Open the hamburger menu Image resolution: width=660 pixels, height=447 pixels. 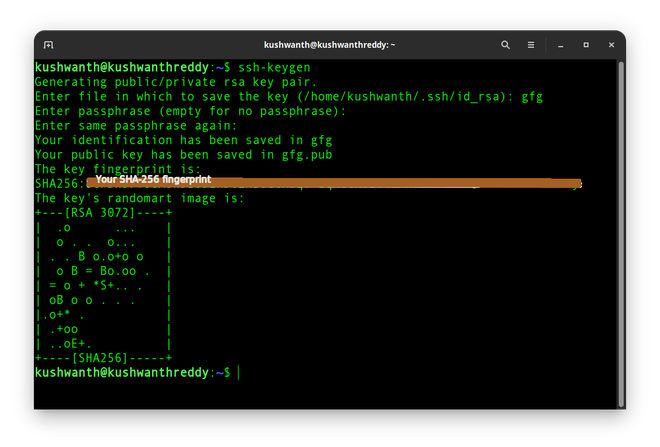[531, 45]
